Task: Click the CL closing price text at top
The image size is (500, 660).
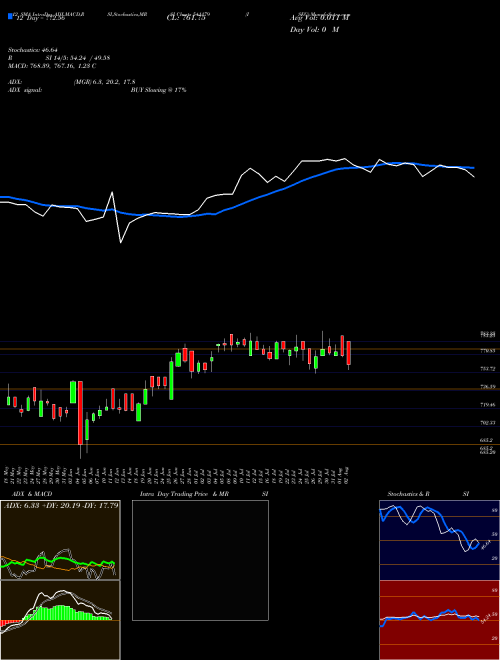Action: pos(186,18)
